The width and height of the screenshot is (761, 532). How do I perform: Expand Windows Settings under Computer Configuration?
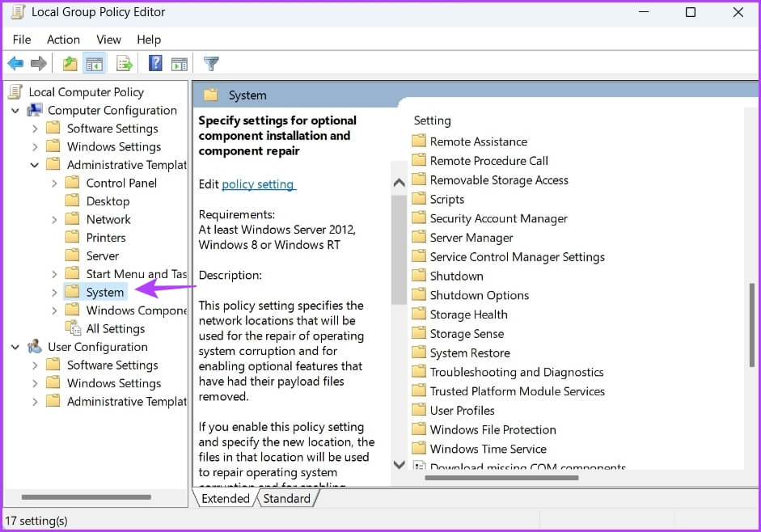(35, 146)
